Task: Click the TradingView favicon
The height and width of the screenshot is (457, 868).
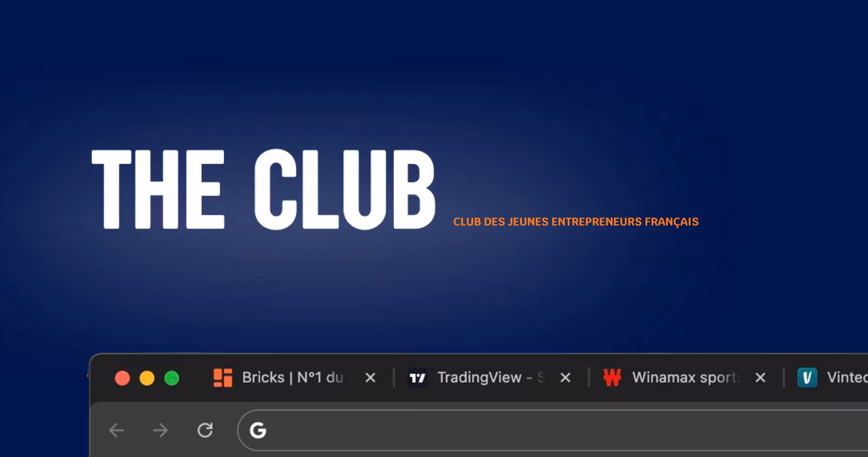Action: 417,378
